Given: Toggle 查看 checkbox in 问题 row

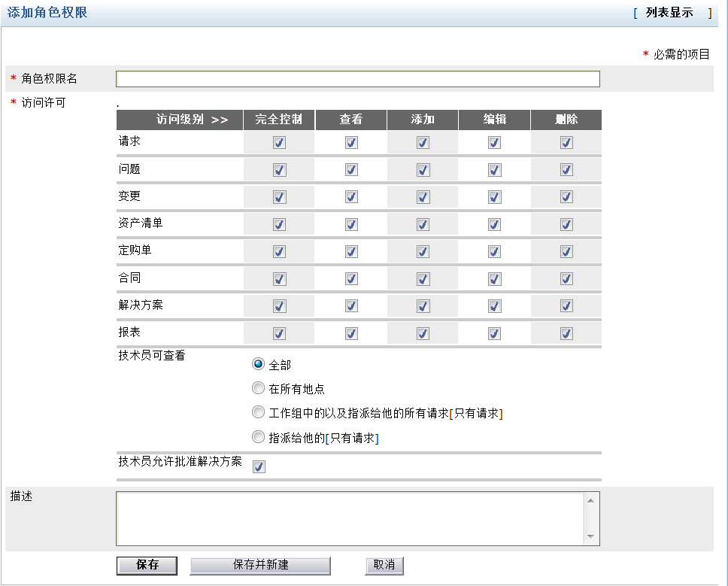Looking at the screenshot, I should pyautogui.click(x=351, y=170).
